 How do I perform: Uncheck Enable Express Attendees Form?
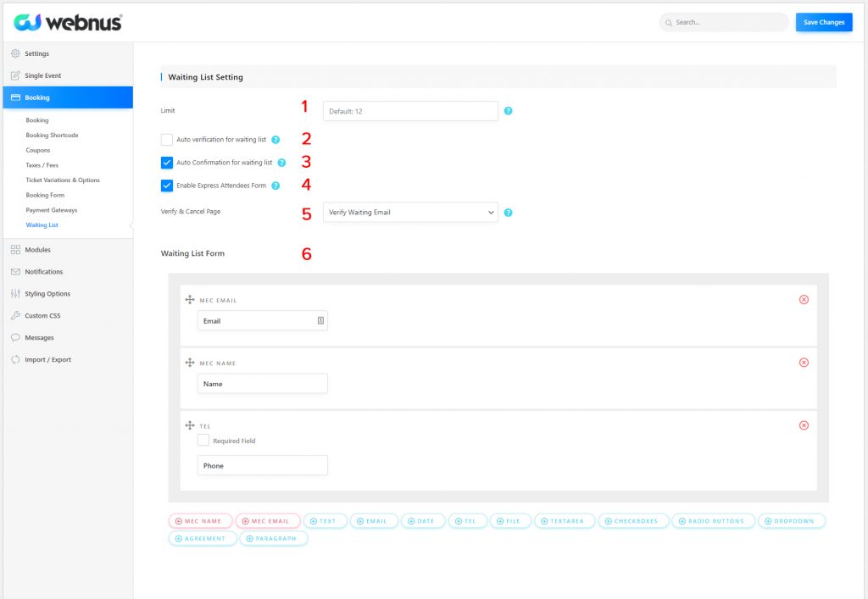coord(166,186)
